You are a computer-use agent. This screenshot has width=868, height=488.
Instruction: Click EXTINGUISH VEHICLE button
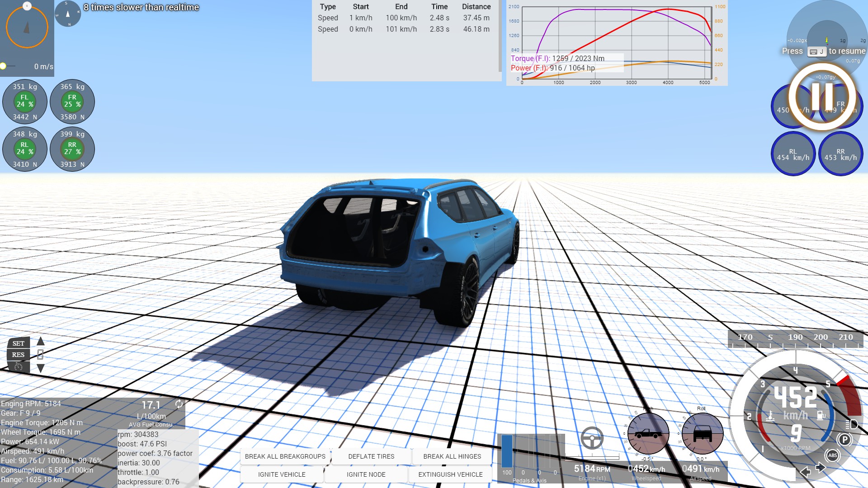450,474
